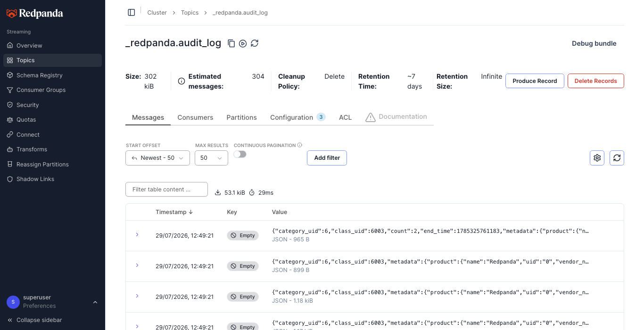Click estimated messages info icon

182,81
